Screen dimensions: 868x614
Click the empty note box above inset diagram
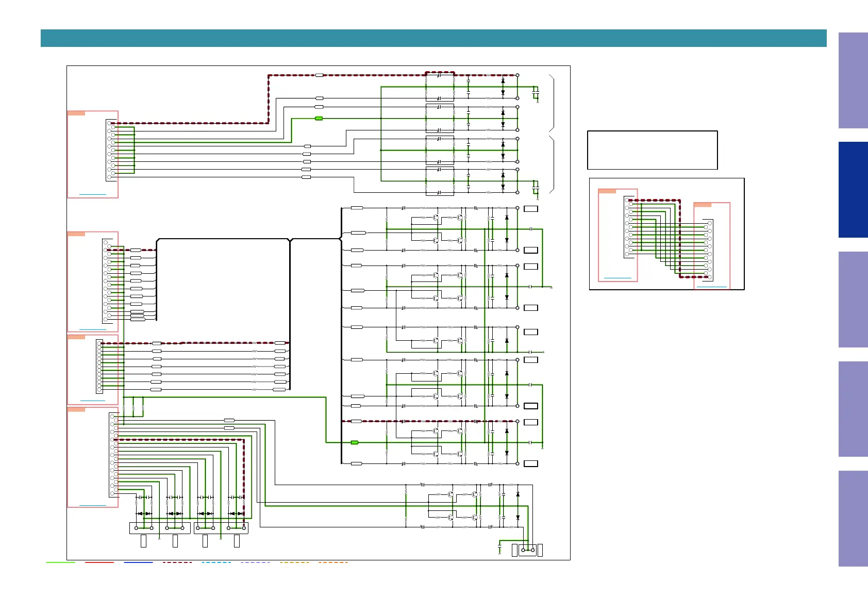(x=652, y=150)
